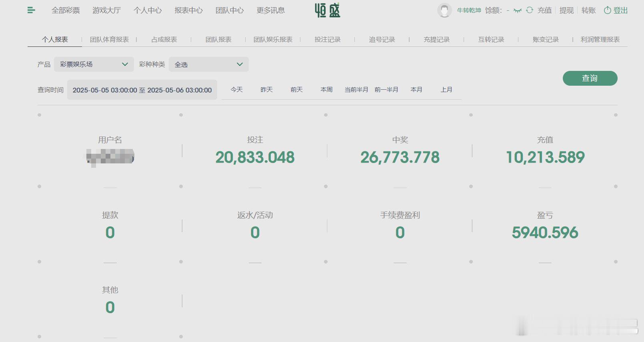Click the 手续费盈利 label
This screenshot has height=342, width=644.
point(400,215)
